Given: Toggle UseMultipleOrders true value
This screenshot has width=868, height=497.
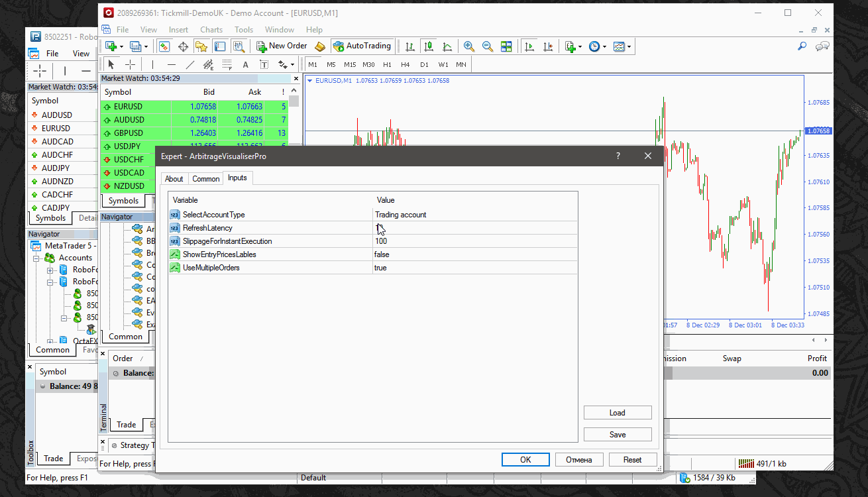Looking at the screenshot, I should pyautogui.click(x=475, y=268).
